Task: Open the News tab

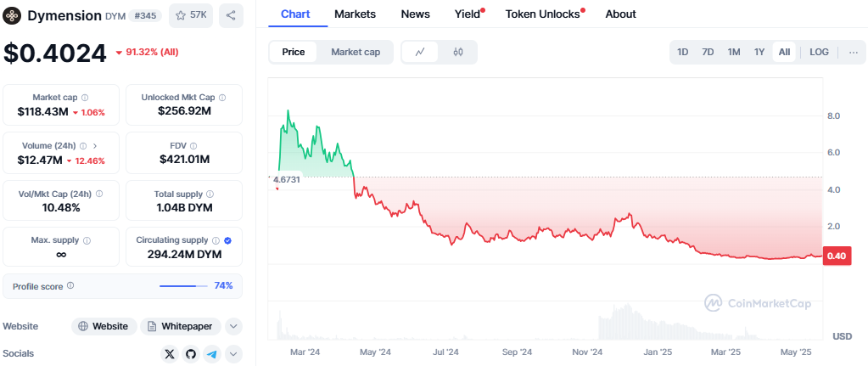Action: (x=415, y=14)
